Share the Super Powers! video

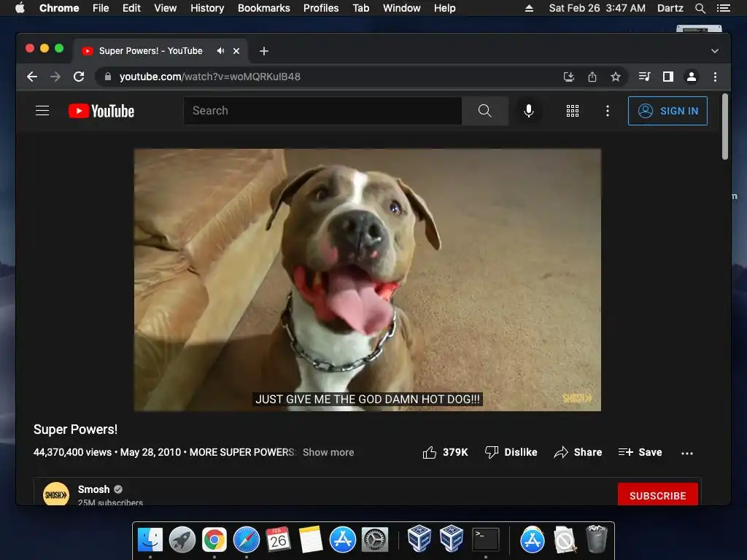tap(578, 452)
